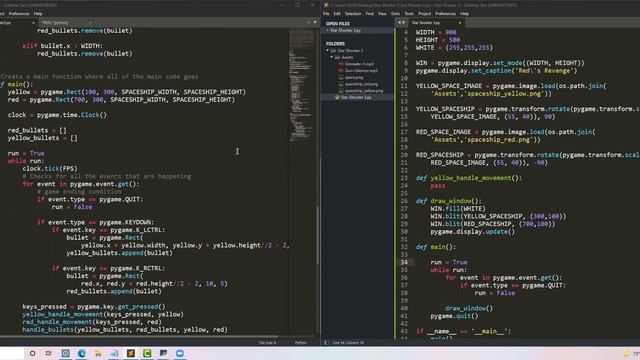Open the View menu in right Sublime window
The width and height of the screenshot is (640, 360).
(x=382, y=13)
